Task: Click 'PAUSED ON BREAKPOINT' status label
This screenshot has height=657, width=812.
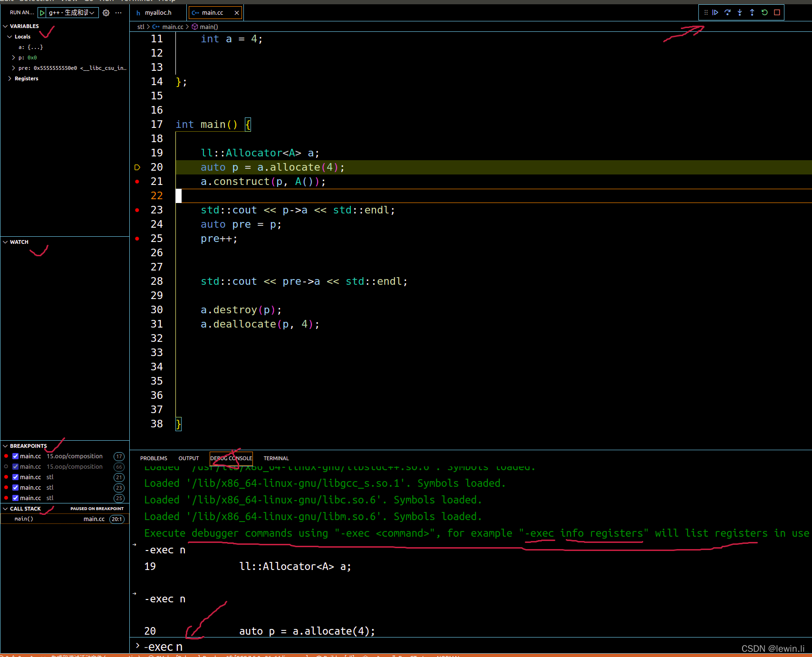Action: (x=97, y=509)
